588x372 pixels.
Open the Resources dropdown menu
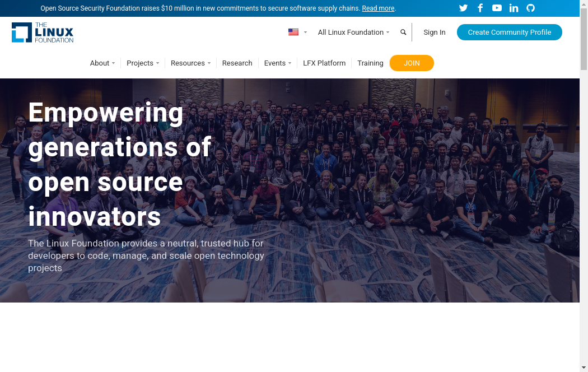pos(190,63)
